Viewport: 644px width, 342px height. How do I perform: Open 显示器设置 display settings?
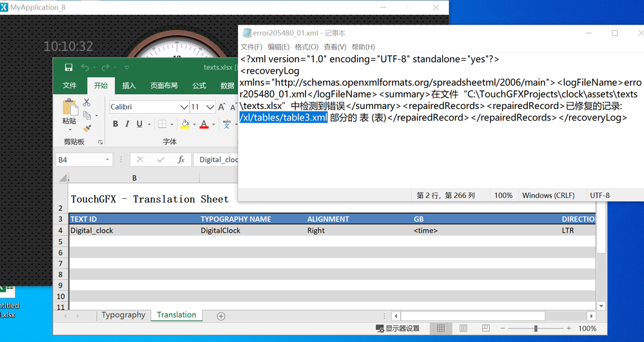click(x=398, y=328)
